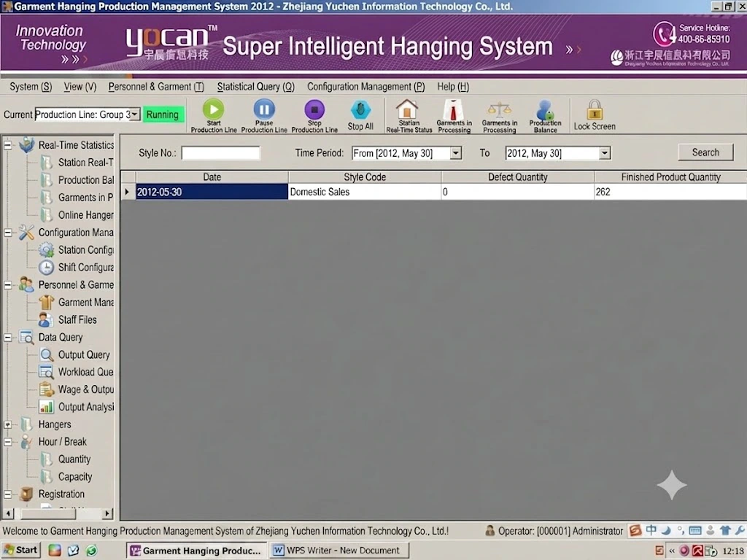Select the 2012-05-30 date cell
The width and height of the screenshot is (747, 560).
tap(212, 192)
